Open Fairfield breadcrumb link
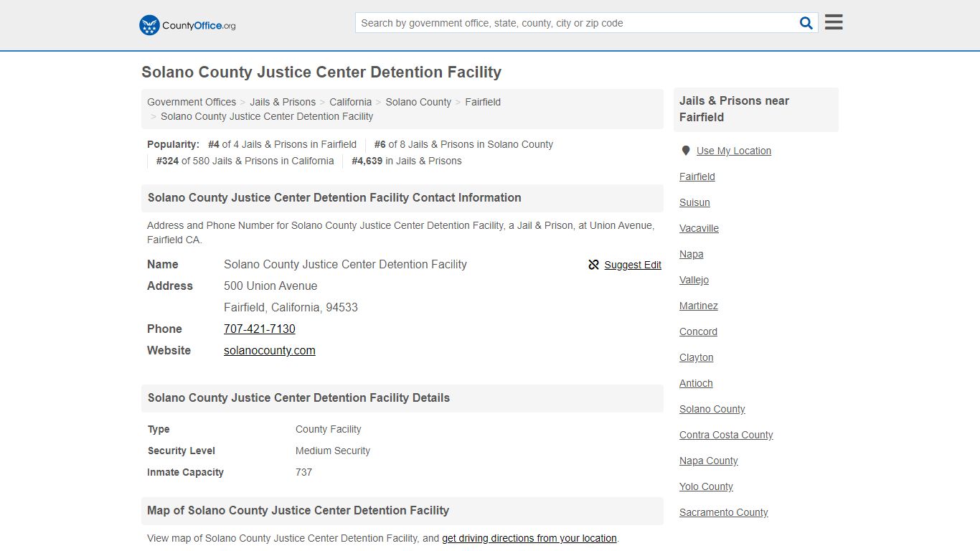This screenshot has width=980, height=551. click(483, 102)
